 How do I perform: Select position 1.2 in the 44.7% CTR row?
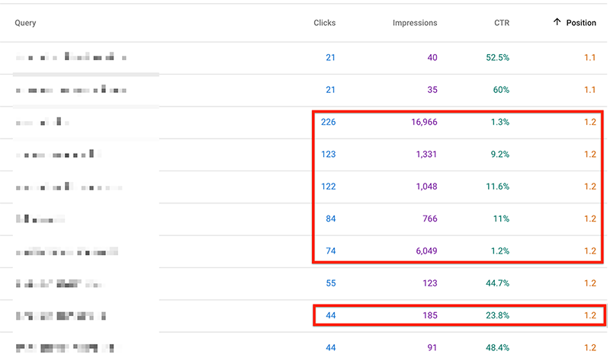click(x=589, y=283)
